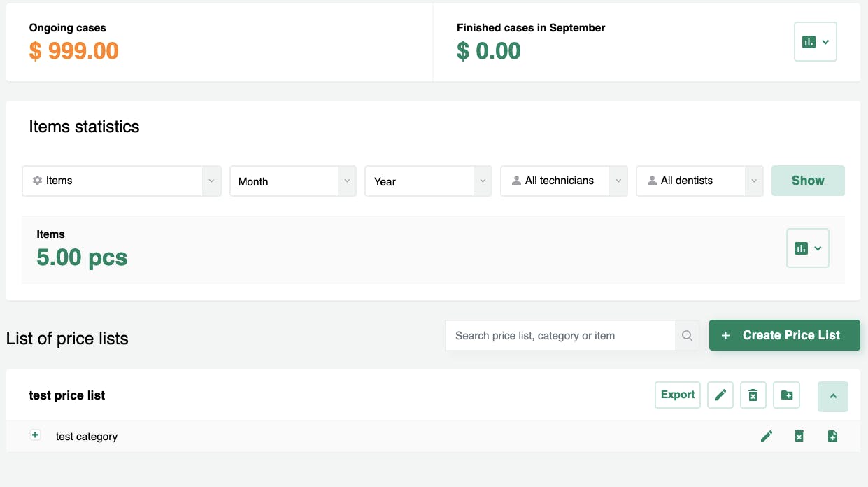Open the Month dropdown
Viewport: 868px width, 487px height.
pos(293,181)
